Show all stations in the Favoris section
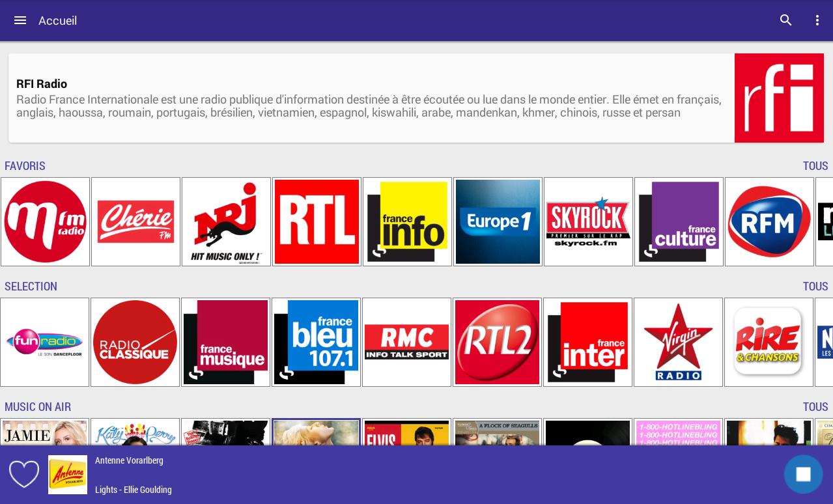833x504 pixels. tap(815, 166)
